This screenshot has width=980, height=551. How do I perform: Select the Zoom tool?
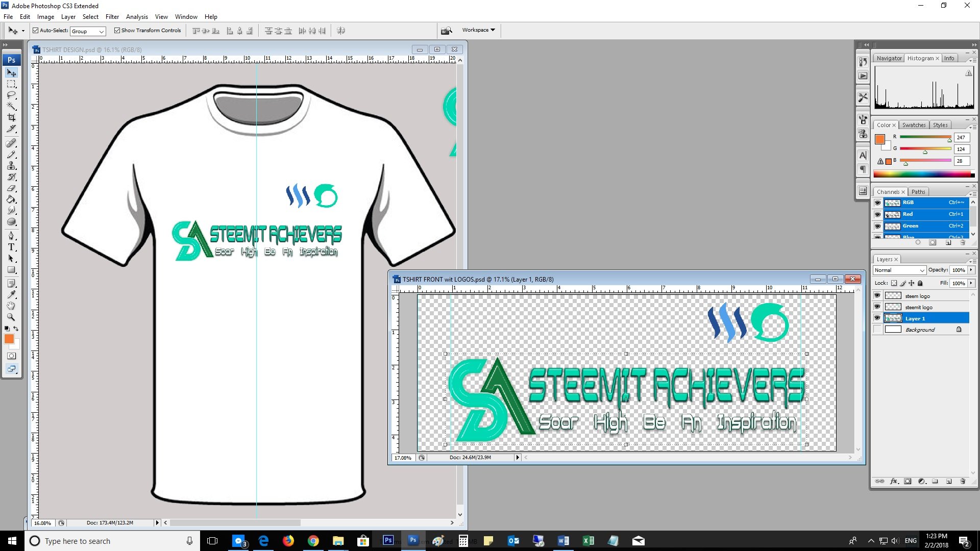(11, 317)
